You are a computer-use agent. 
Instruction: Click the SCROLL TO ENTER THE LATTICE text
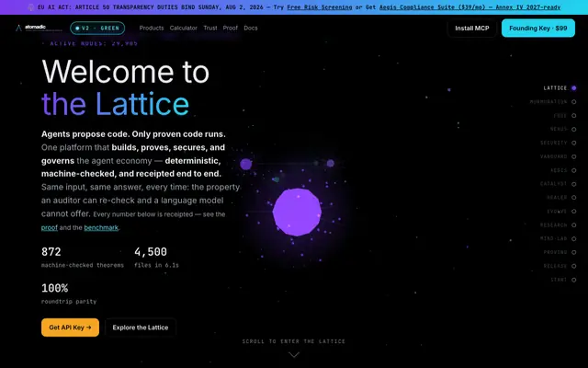click(x=294, y=341)
